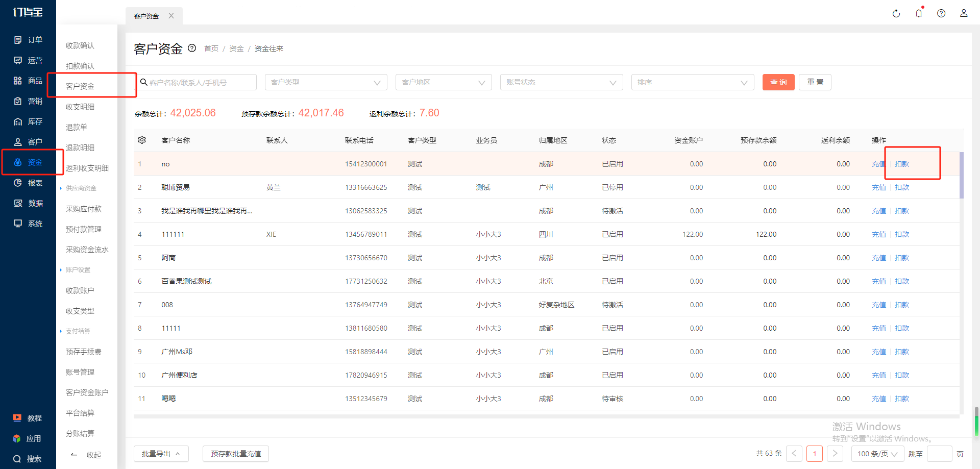Click the 重置 reset button
This screenshot has height=469, width=980.
point(815,82)
